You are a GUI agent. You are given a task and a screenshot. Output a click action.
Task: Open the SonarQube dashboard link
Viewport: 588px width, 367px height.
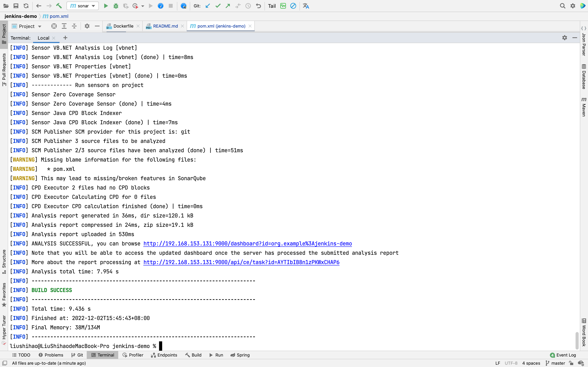point(247,244)
